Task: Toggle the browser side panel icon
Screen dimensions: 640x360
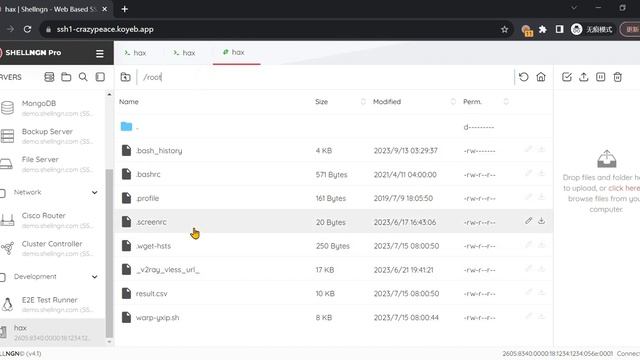Action: pyautogui.click(x=560, y=29)
